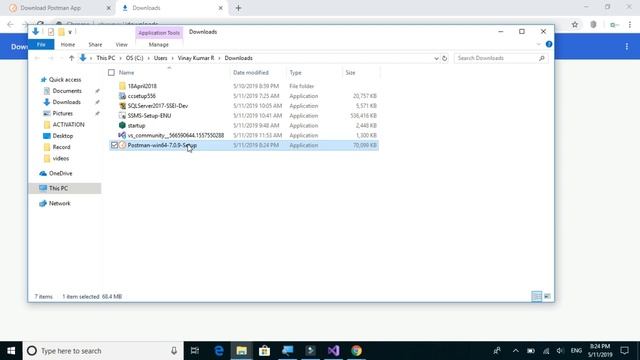Bookmark page with Chrome star icon

tap(575, 24)
